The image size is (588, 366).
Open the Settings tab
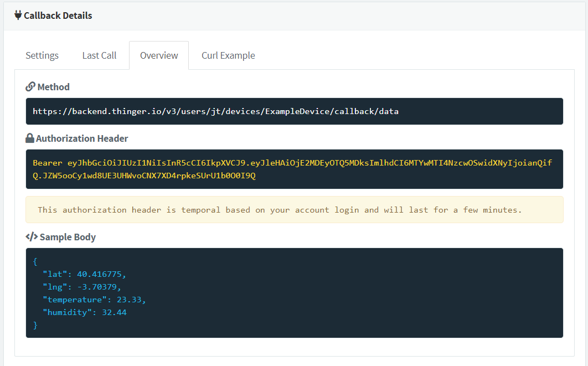pyautogui.click(x=42, y=55)
